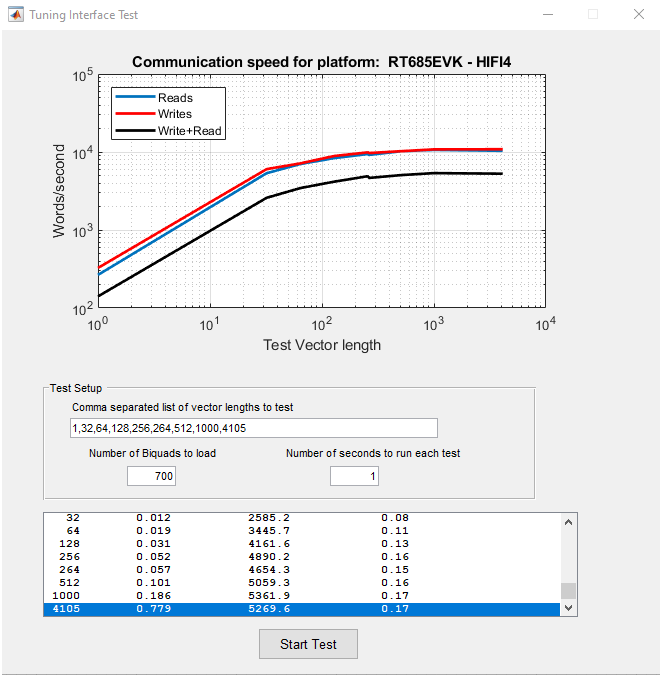
Task: Select the highlighted 4105 results row
Action: pyautogui.click(x=300, y=608)
